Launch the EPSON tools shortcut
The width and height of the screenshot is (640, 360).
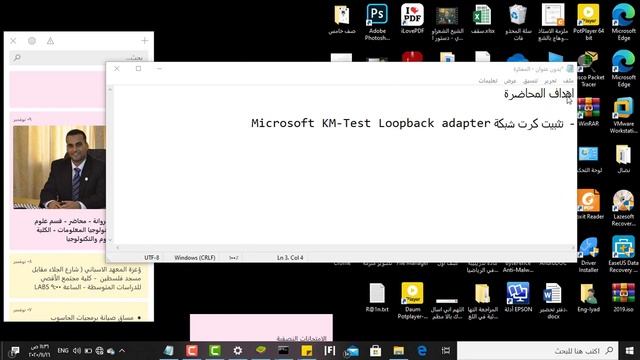518,297
